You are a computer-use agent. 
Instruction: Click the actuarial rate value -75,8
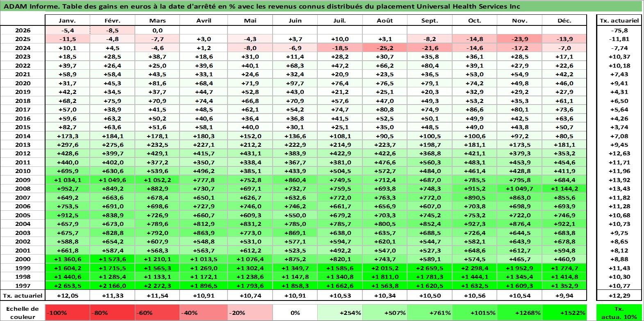tap(619, 30)
